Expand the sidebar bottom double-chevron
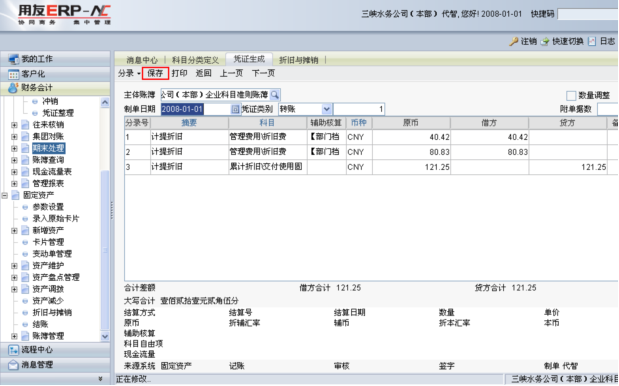Viewport: 619px width, 386px height. click(x=100, y=379)
